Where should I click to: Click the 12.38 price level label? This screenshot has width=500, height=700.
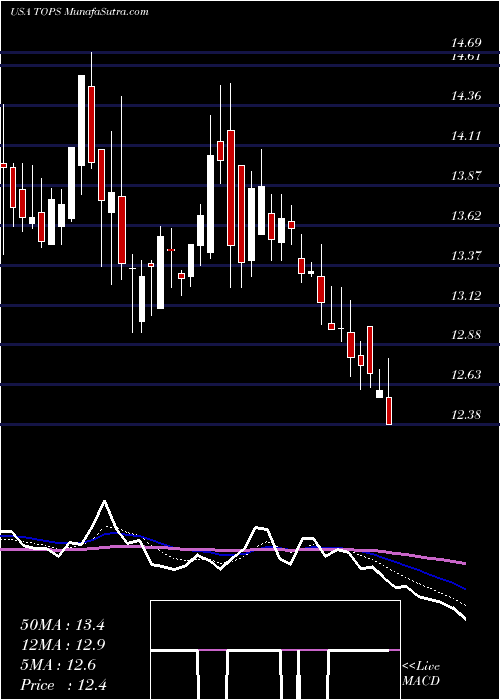pyautogui.click(x=466, y=415)
